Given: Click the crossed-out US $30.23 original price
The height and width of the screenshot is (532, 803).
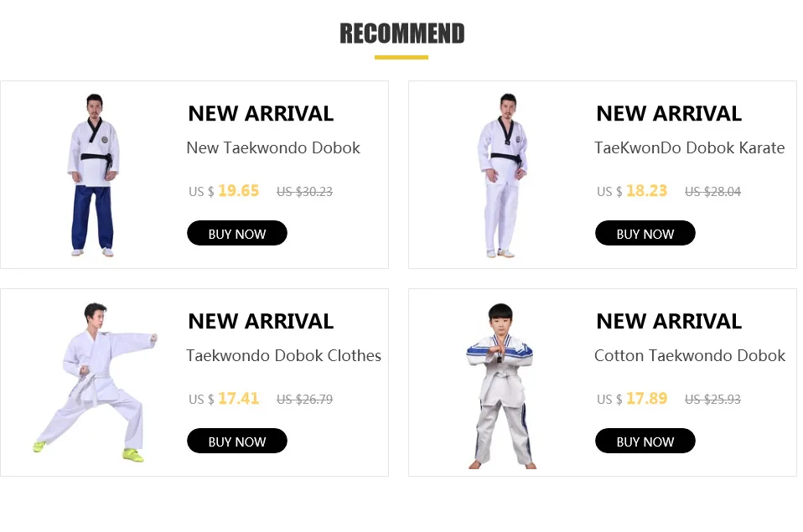Looking at the screenshot, I should click(305, 192).
